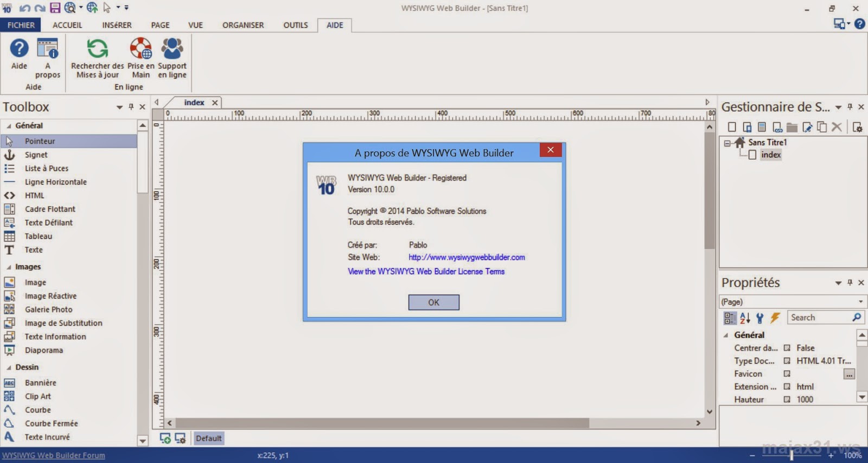Pick the Ligne Horizontale tool
The width and height of the screenshot is (868, 463).
(69, 182)
